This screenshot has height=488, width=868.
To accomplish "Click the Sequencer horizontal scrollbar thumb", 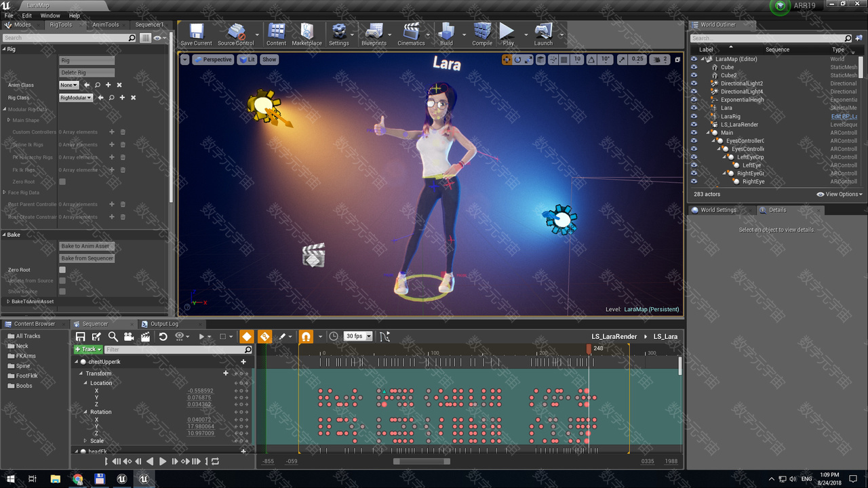I will 422,462.
